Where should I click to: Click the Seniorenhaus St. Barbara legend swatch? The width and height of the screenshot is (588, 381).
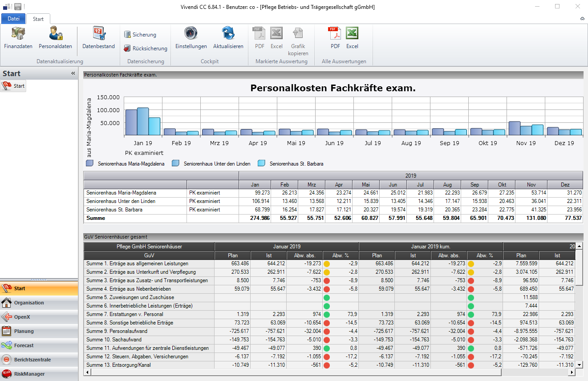[262, 163]
